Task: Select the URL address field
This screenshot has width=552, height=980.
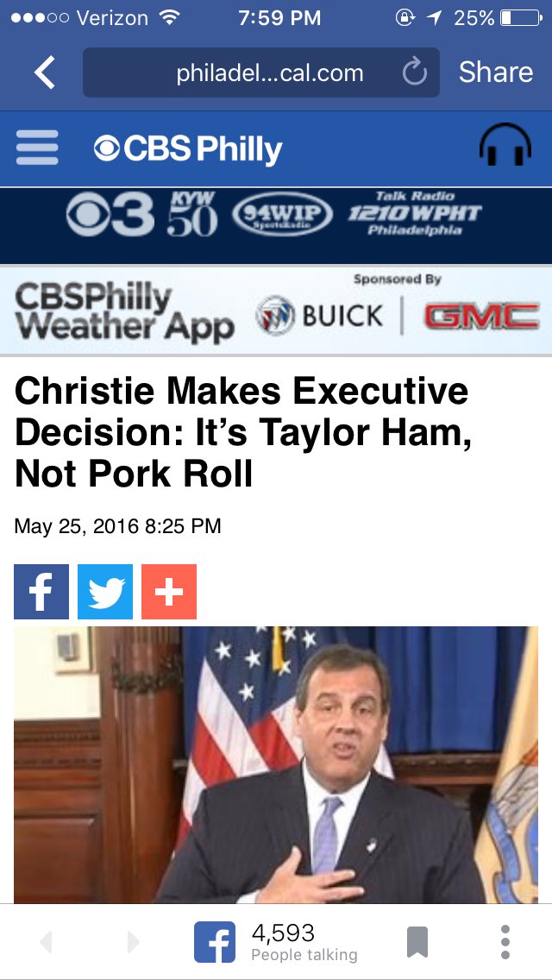Action: pos(260,72)
